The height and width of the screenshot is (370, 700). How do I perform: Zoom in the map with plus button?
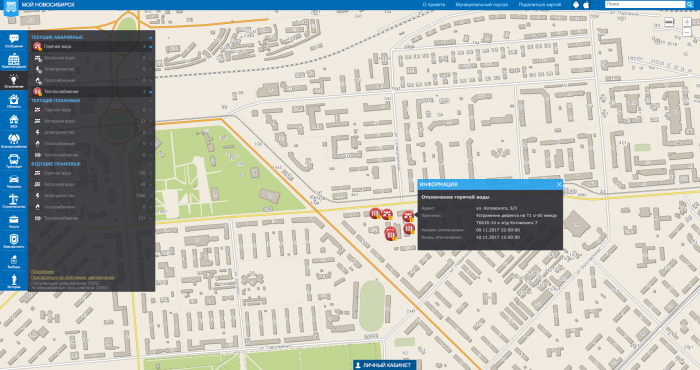click(x=687, y=22)
